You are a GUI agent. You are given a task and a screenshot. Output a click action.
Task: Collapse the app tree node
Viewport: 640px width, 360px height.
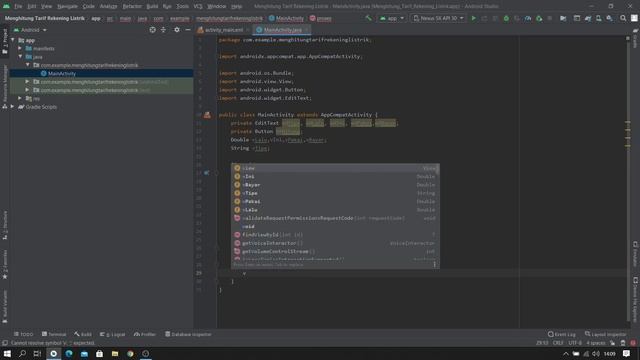(13, 40)
